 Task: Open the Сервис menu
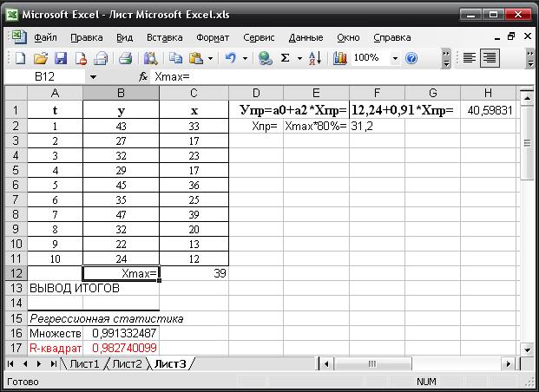pos(259,37)
